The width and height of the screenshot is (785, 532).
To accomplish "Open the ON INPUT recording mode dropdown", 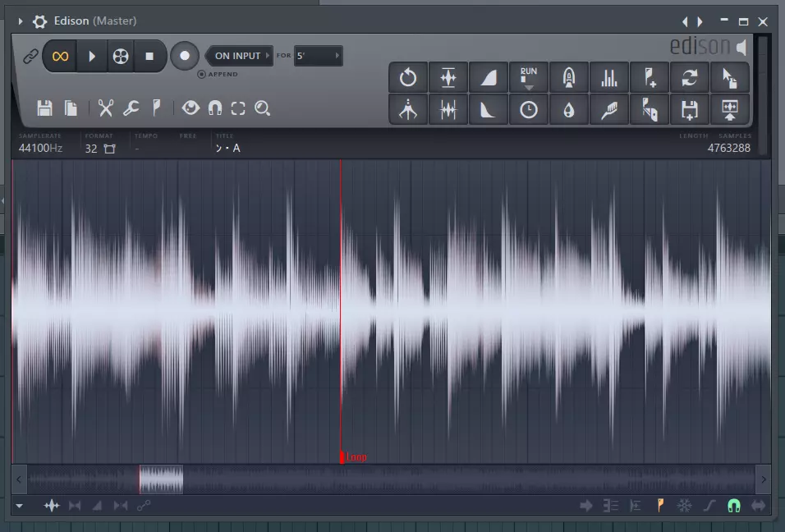I will [x=239, y=56].
